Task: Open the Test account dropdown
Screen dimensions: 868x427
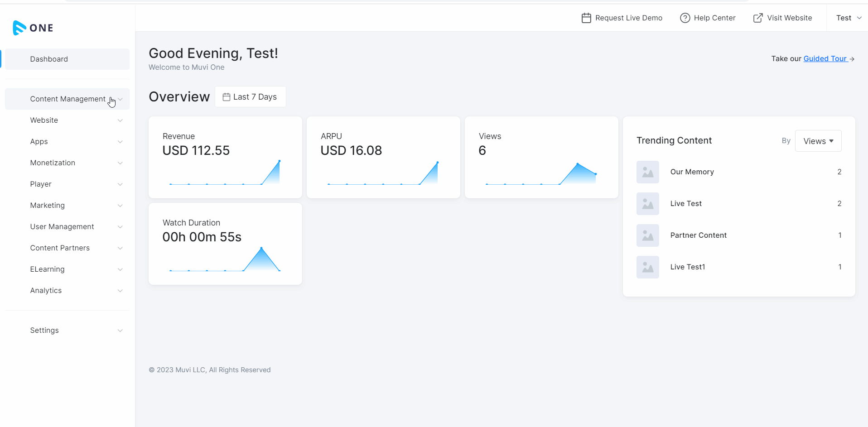Action: pyautogui.click(x=848, y=18)
